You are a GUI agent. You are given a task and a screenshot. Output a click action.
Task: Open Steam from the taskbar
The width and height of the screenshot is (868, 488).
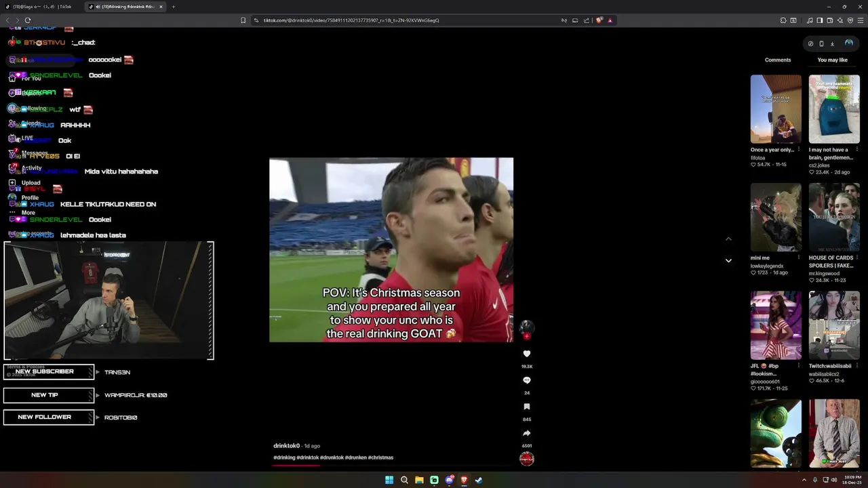(x=479, y=480)
